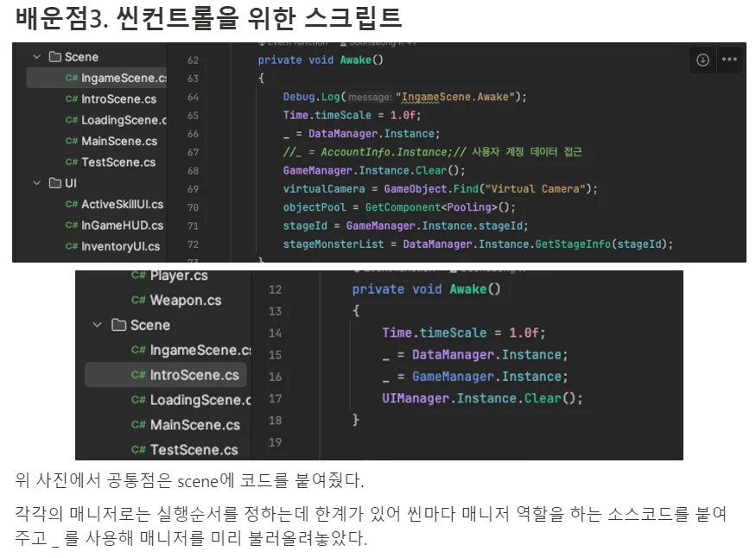
Task: Collapse the Scene folder in upper tree
Action: click(36, 57)
